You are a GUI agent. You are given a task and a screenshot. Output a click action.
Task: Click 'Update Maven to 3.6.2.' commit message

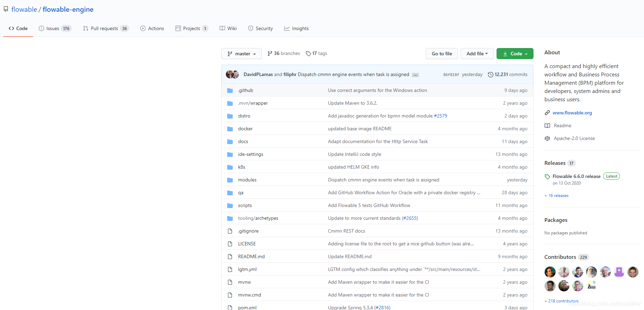coord(353,103)
